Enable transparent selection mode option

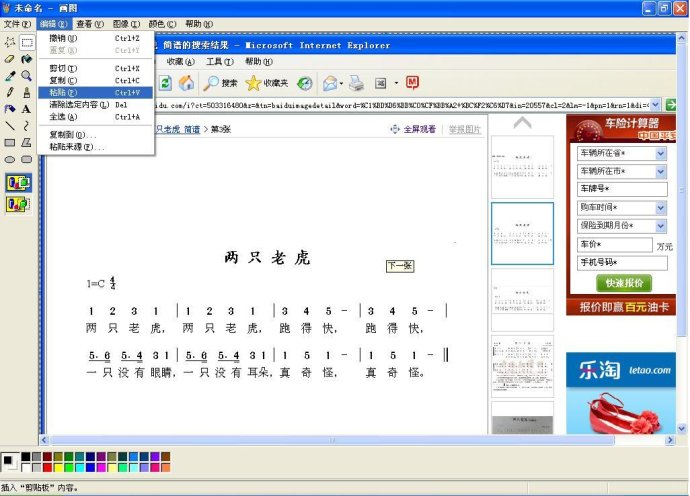tap(18, 203)
